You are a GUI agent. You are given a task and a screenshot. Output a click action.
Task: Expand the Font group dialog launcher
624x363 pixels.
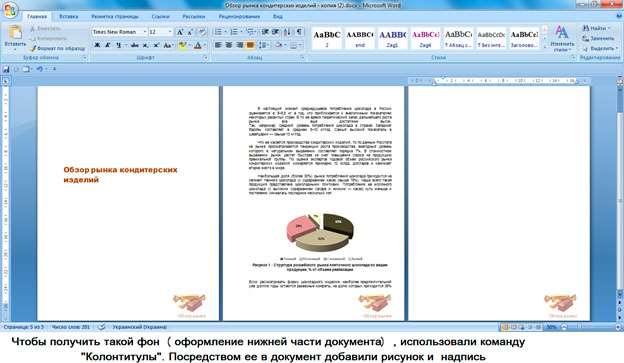coord(205,58)
